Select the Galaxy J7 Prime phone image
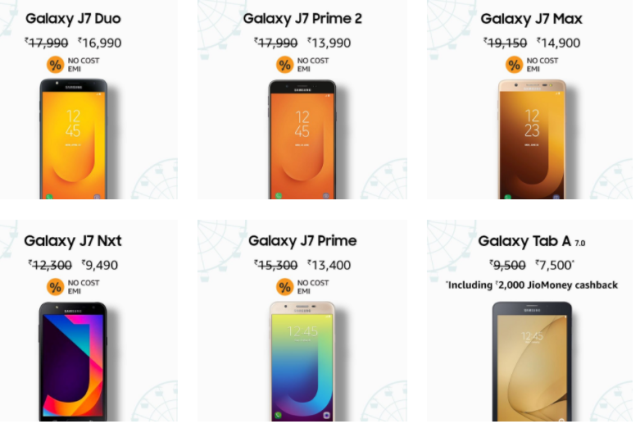The image size is (640, 433). pos(302,361)
